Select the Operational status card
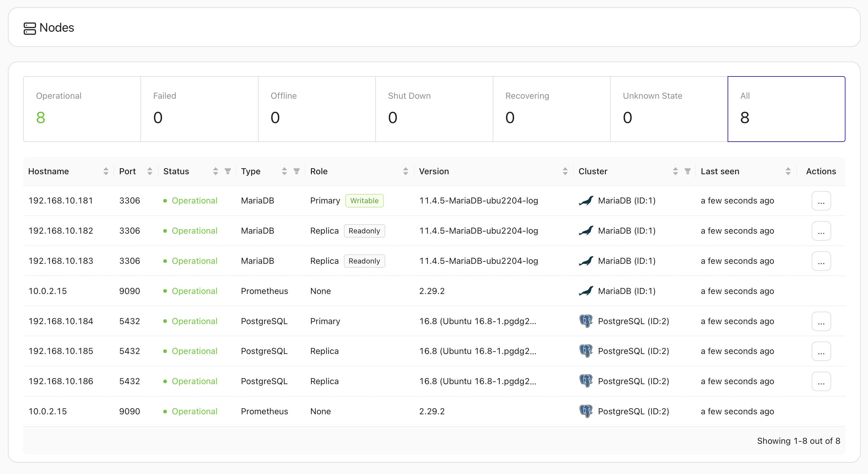The height and width of the screenshot is (474, 868). click(x=82, y=109)
